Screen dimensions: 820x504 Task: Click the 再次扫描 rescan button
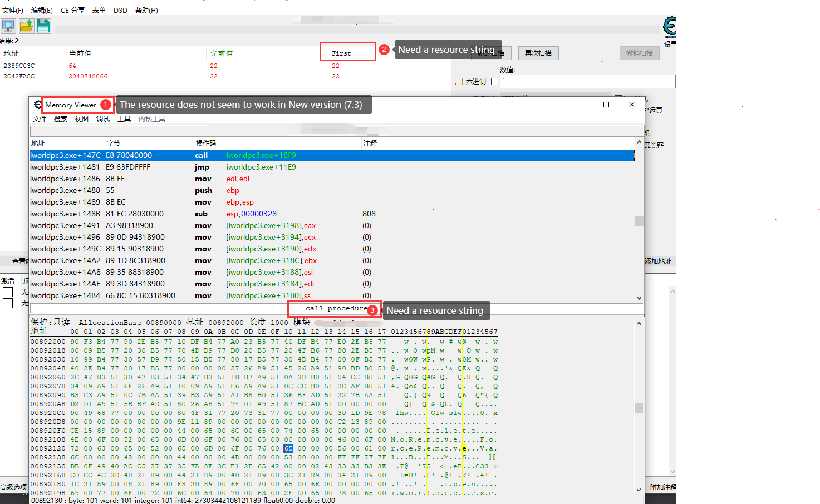pos(538,53)
